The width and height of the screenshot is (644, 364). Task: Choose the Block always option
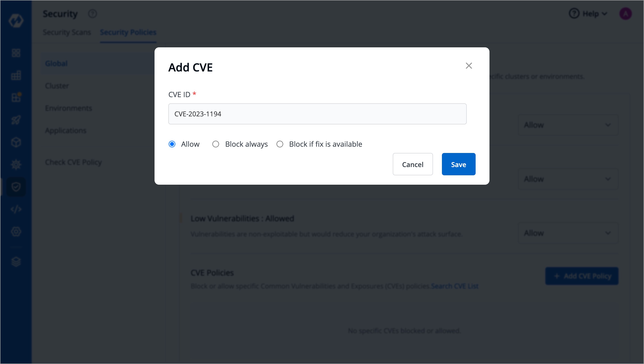click(x=216, y=144)
